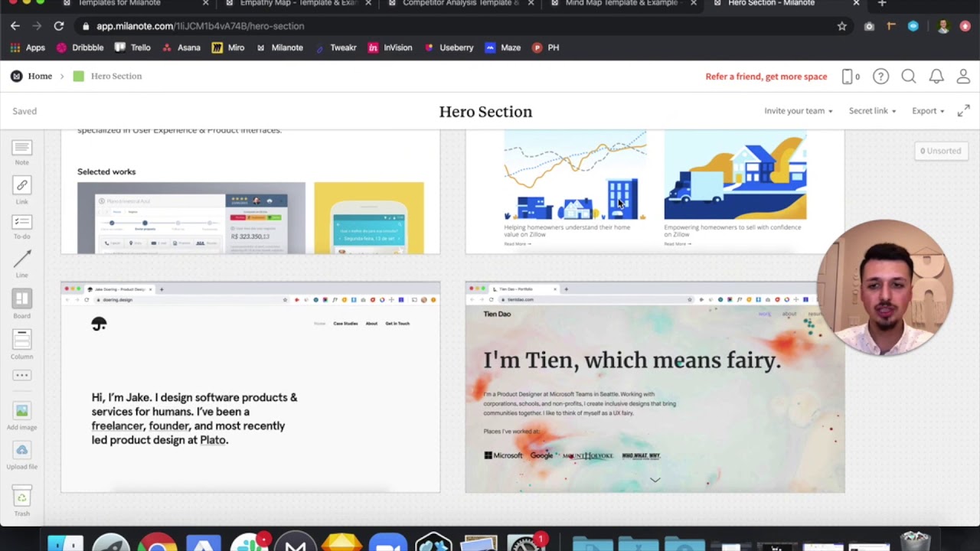Open the Trello bookmark
The width and height of the screenshot is (980, 551).
[x=132, y=47]
